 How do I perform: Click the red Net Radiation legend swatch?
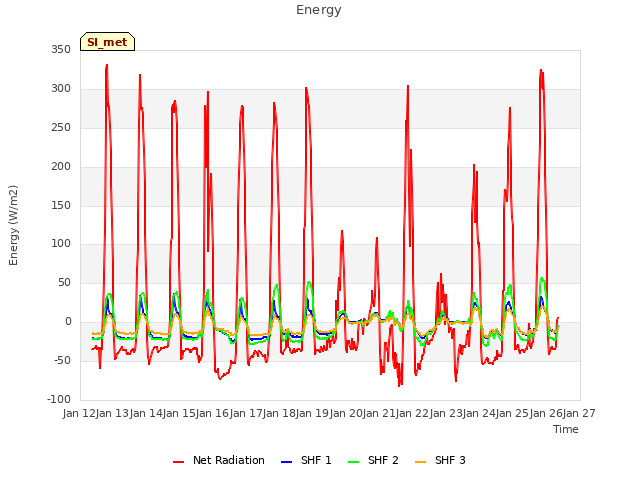(178, 462)
